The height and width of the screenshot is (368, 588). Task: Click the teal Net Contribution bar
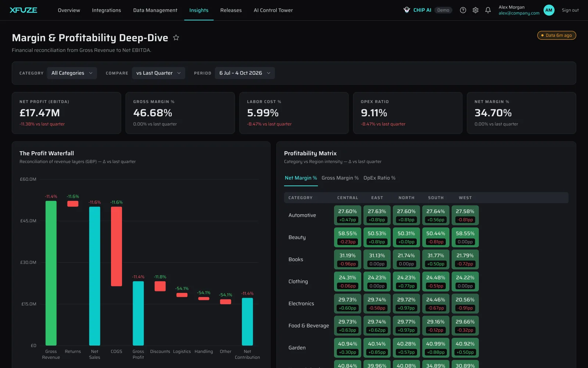[x=247, y=322]
